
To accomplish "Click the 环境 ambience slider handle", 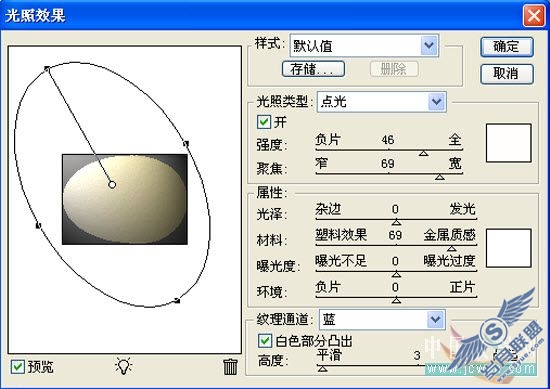I will (x=396, y=300).
